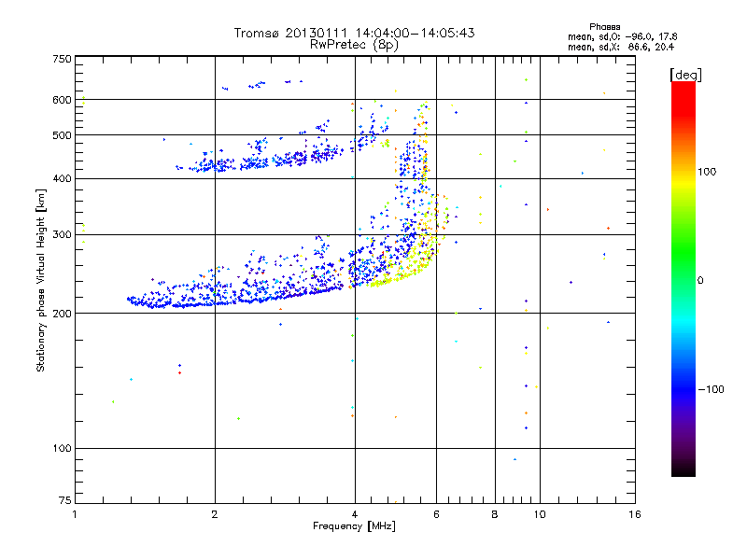Click the x-axis tick label '1'
Image resolution: width=747 pixels, height=560 pixels.
tap(75, 514)
